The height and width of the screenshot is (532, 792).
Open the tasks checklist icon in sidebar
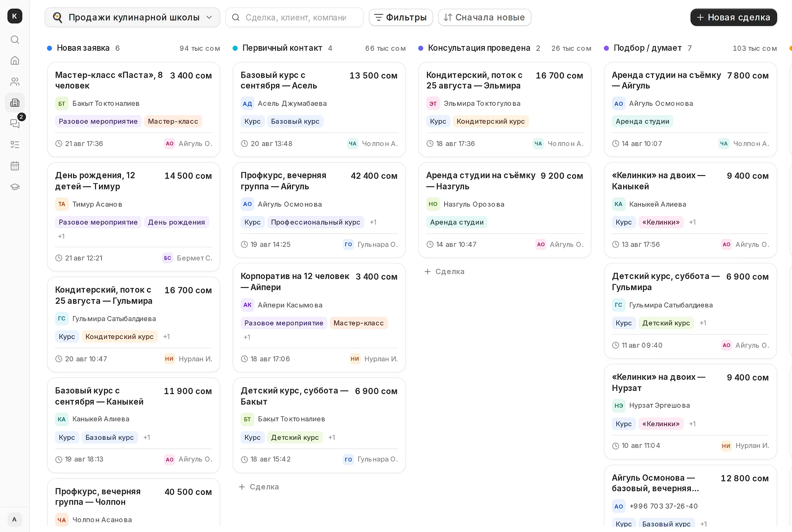tap(15, 145)
